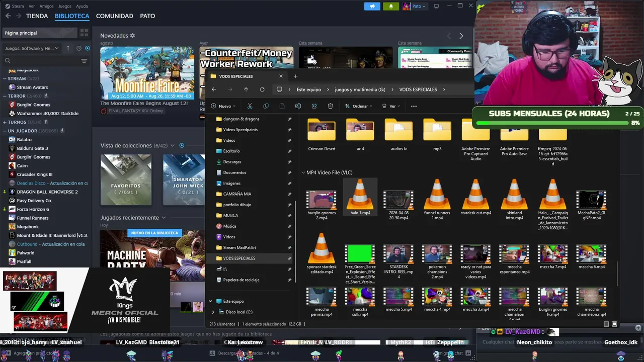Viewport: 644px width, 362px height.
Task: Open Novedades settings gear in Steam
Action: 132,36
